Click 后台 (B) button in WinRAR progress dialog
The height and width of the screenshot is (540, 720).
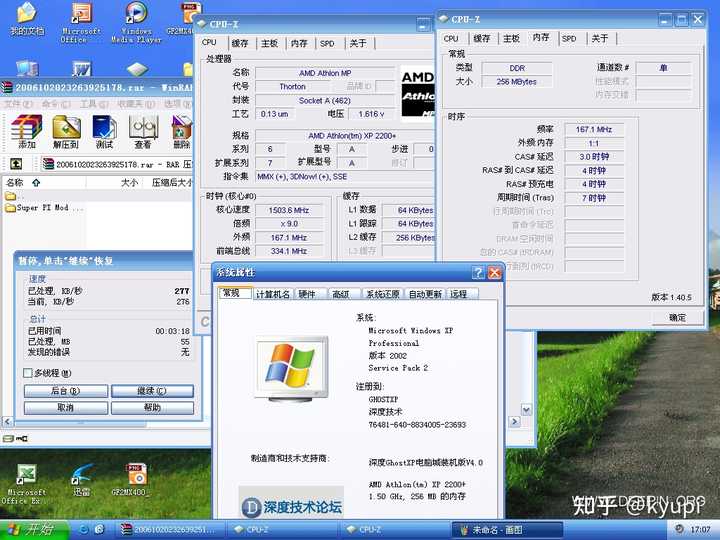pyautogui.click(x=66, y=391)
